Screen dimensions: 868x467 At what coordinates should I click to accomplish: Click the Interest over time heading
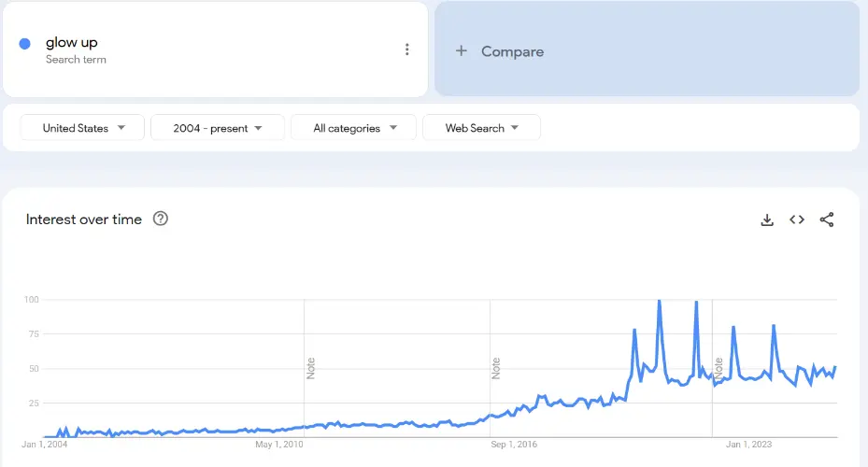84,219
